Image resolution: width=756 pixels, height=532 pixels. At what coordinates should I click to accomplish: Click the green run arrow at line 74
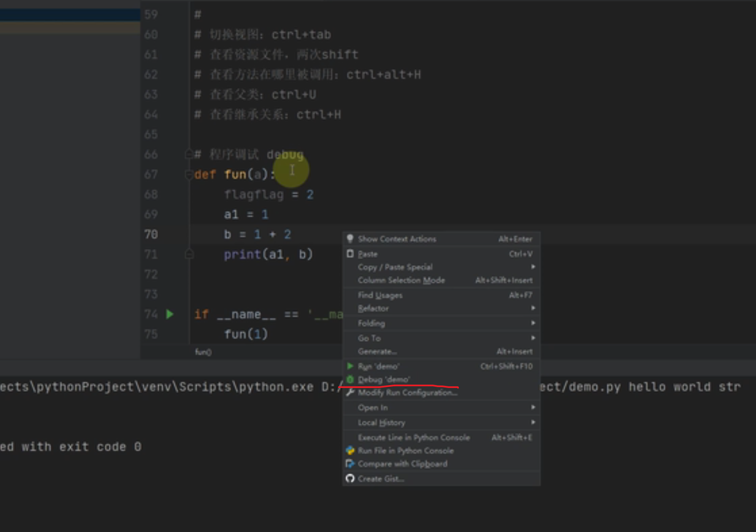coord(170,314)
